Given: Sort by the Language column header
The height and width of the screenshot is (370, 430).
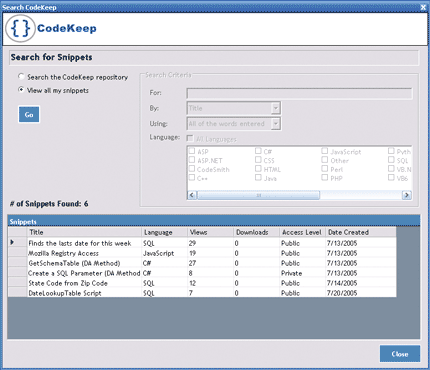Looking at the screenshot, I should [x=165, y=232].
